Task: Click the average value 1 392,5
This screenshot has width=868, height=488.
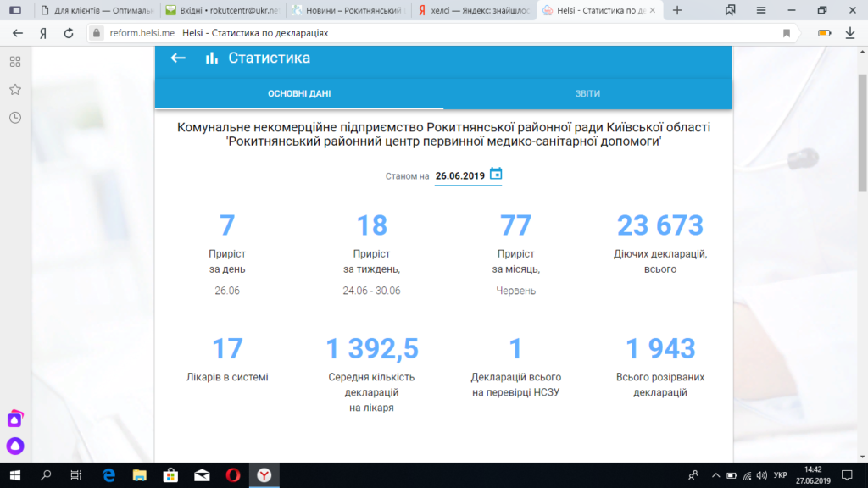Action: 371,348
